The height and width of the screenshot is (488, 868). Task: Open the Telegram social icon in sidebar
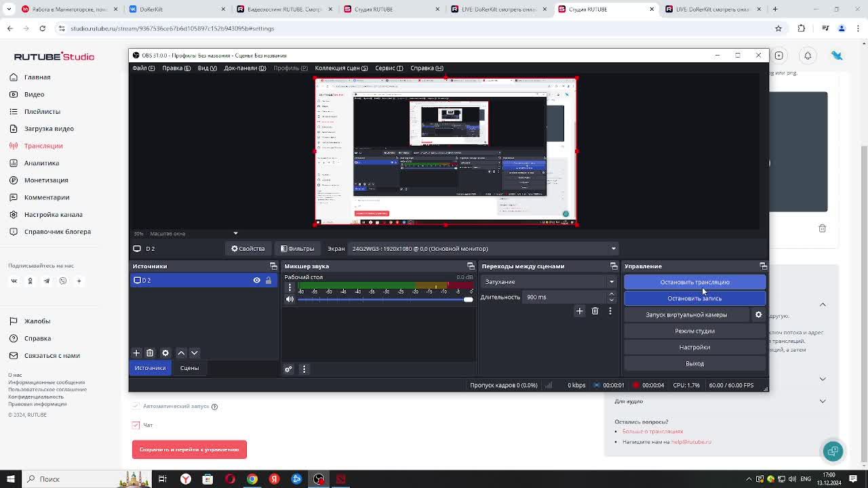click(46, 281)
